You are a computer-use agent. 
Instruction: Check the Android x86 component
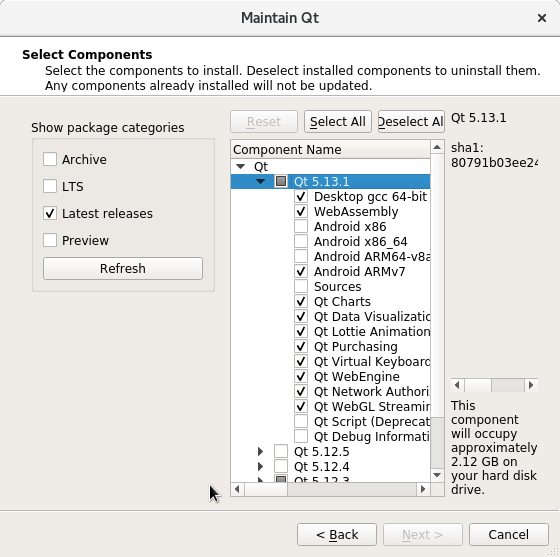(301, 226)
